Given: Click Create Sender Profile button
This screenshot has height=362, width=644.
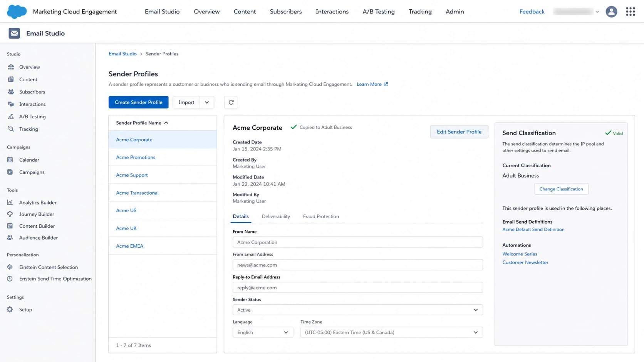Looking at the screenshot, I should tap(139, 102).
